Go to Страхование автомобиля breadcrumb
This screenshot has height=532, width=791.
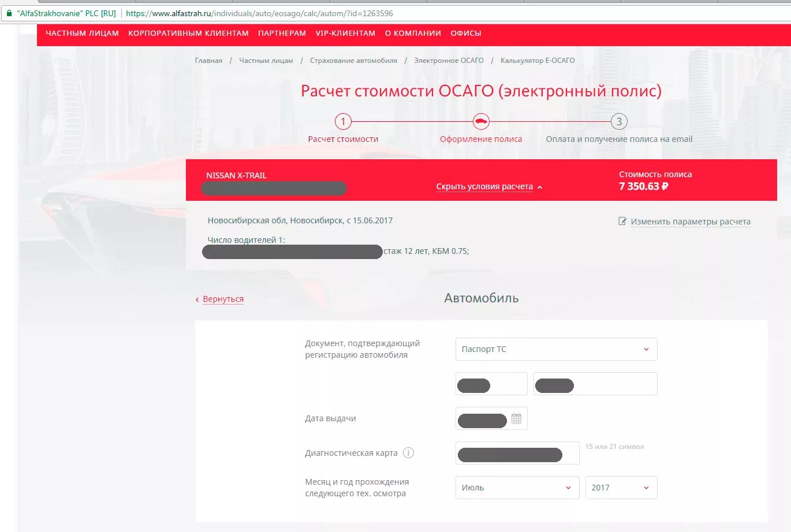pyautogui.click(x=353, y=60)
